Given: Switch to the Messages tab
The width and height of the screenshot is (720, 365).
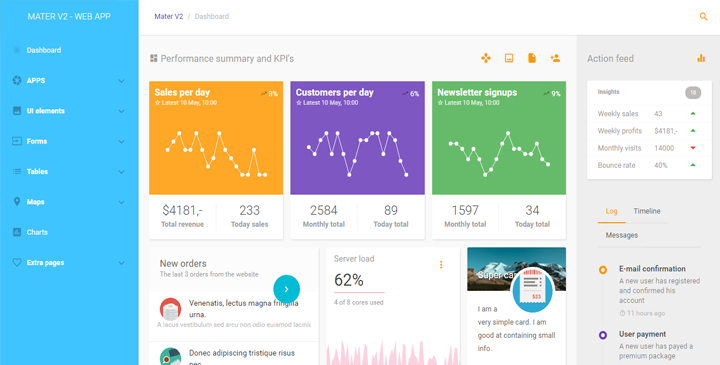Looking at the screenshot, I should pos(621,235).
